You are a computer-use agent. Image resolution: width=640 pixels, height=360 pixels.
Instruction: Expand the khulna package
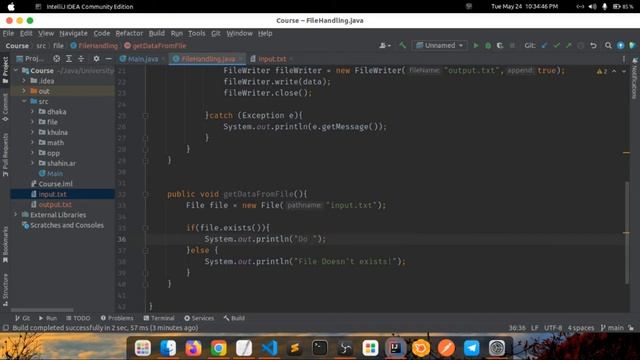click(x=32, y=132)
